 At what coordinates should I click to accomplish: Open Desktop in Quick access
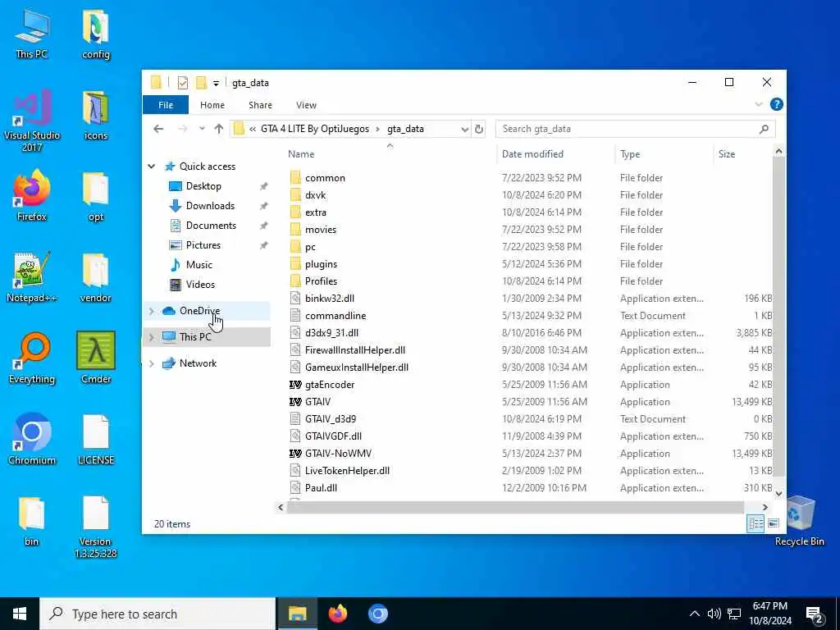point(203,186)
